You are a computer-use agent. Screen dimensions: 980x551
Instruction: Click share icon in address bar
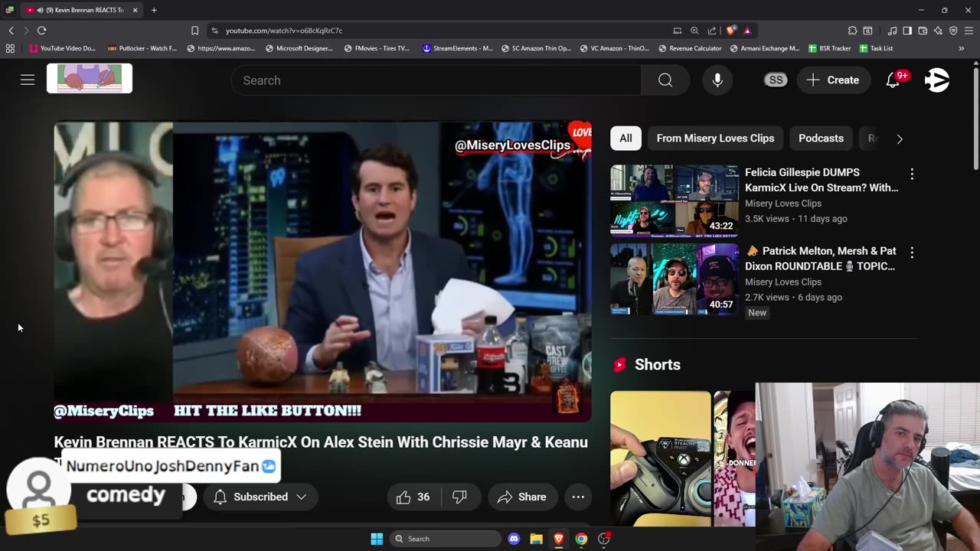click(712, 31)
